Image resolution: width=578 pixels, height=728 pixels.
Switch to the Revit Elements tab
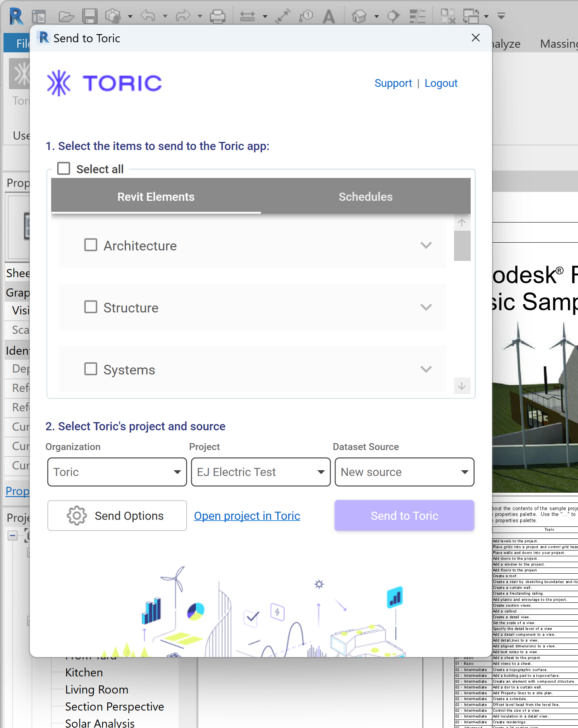coord(156,197)
